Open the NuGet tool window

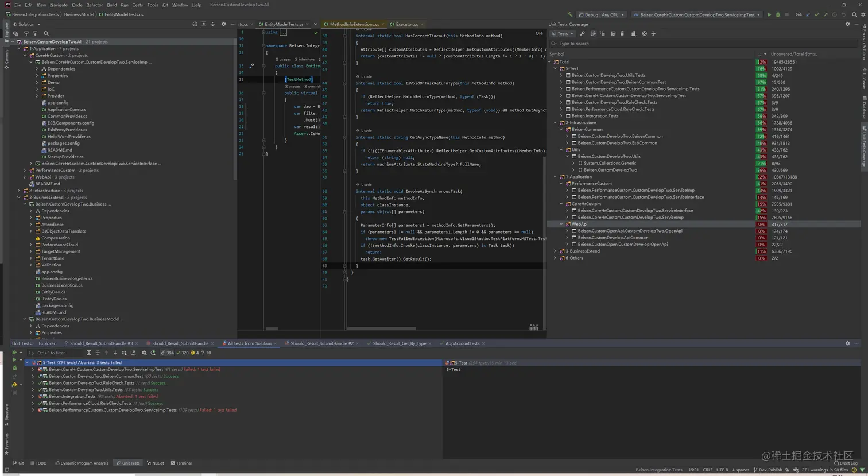point(156,463)
